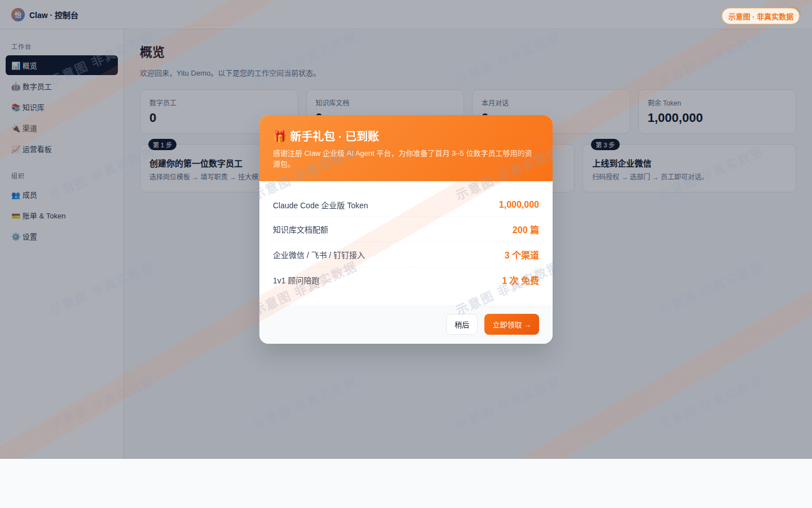The width and height of the screenshot is (812, 508).
Task: Open 上线到企业微信 step card
Action: (x=689, y=168)
